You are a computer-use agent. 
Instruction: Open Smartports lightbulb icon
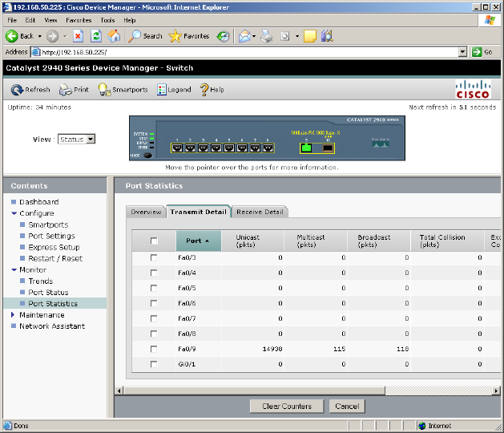point(104,90)
